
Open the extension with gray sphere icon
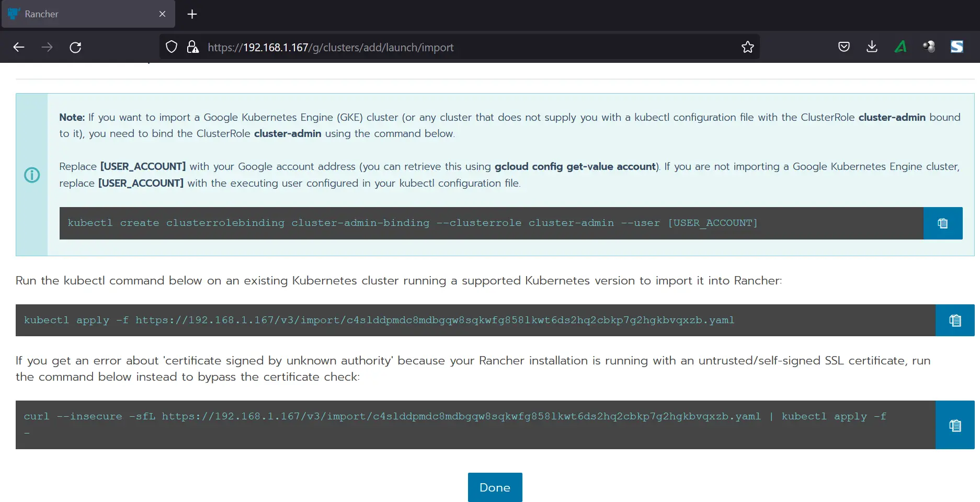click(929, 47)
